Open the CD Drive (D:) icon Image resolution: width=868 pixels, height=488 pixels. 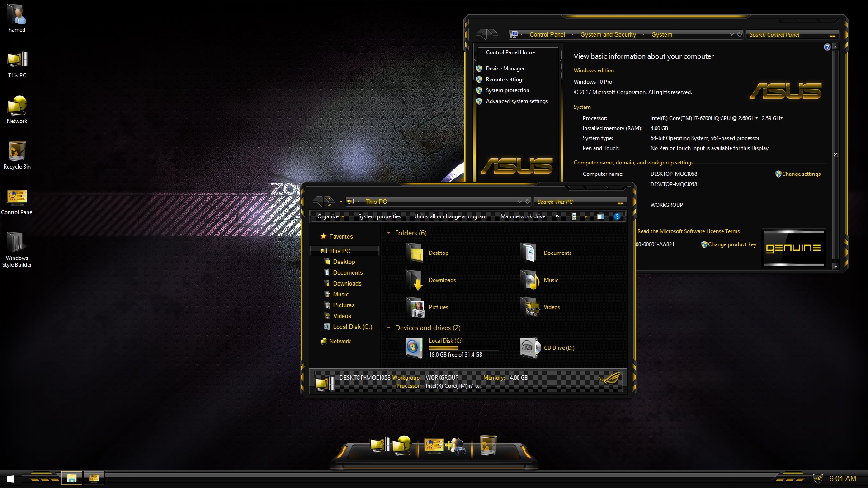click(530, 348)
